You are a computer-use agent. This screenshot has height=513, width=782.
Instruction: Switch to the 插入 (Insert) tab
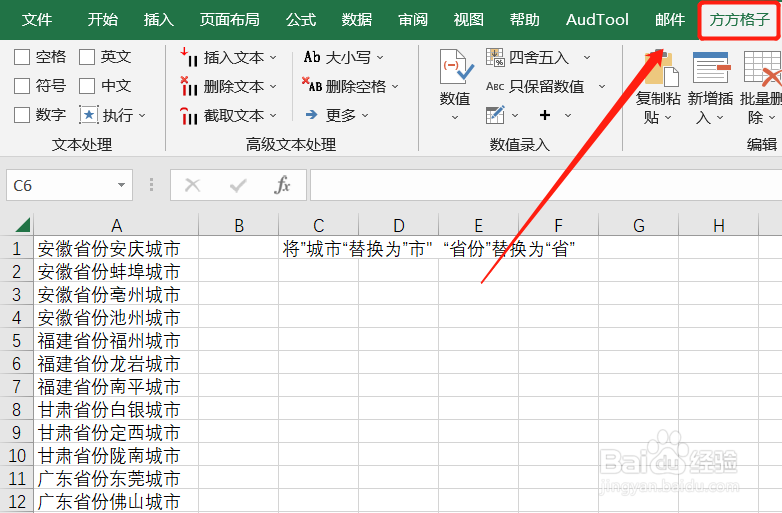pos(159,19)
